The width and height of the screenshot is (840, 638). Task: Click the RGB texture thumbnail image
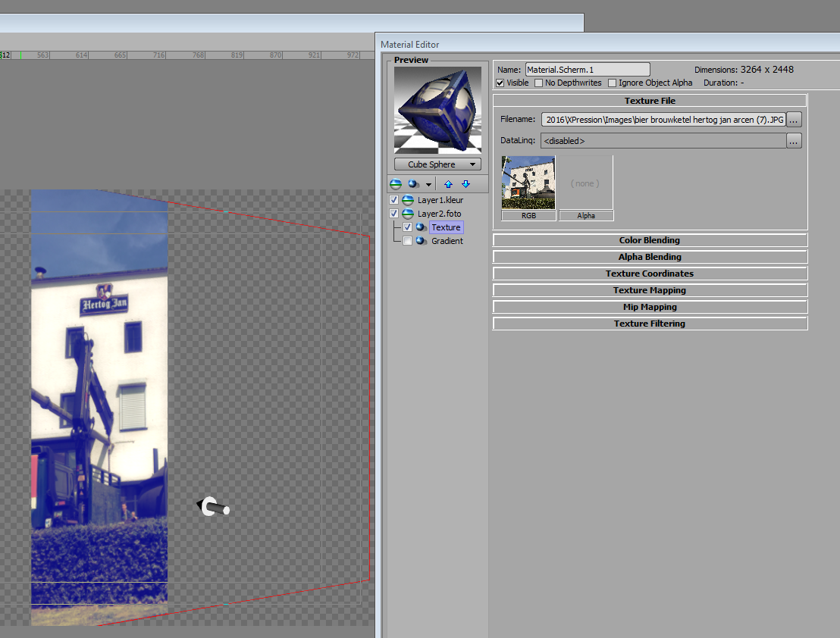pos(528,182)
